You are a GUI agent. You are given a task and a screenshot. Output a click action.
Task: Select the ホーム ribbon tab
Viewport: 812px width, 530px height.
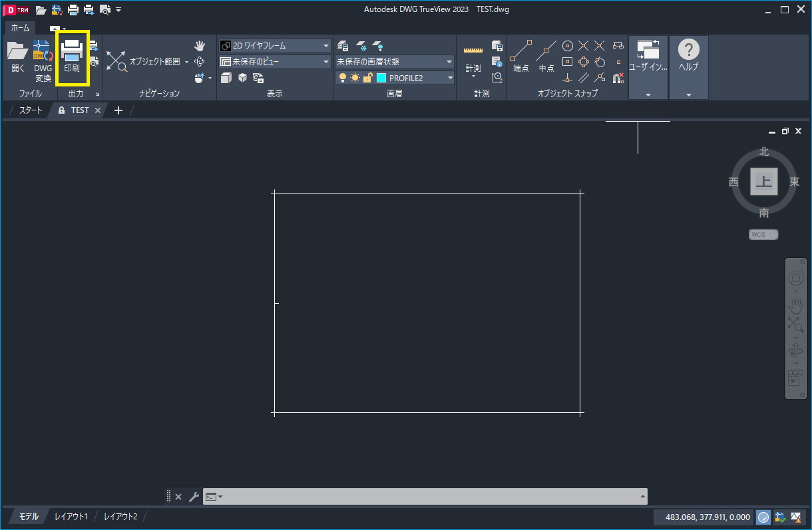20,28
